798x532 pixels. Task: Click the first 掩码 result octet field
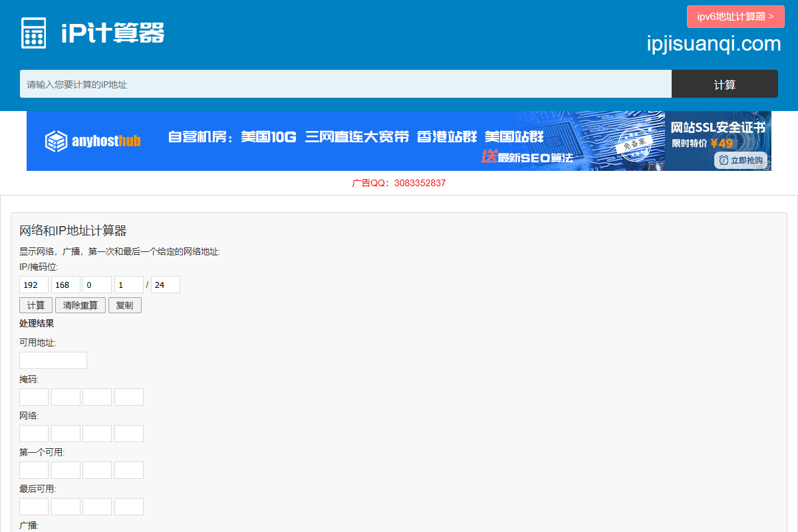coord(34,397)
